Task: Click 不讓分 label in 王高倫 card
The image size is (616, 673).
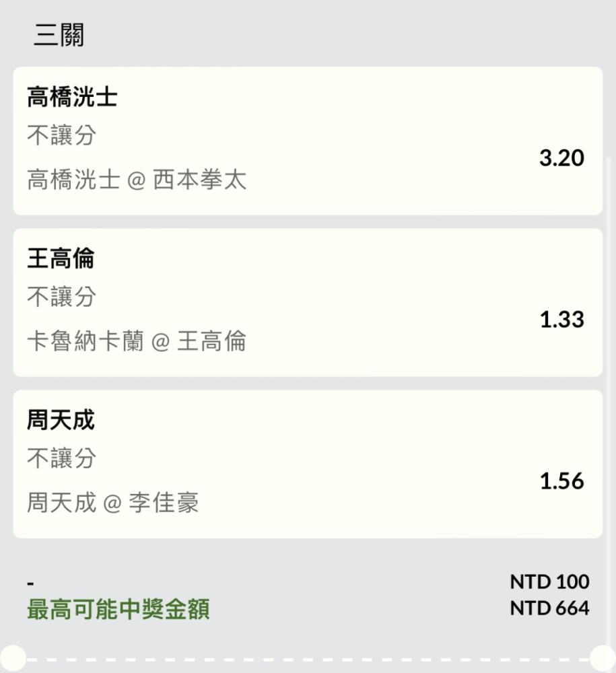Action: [61, 297]
